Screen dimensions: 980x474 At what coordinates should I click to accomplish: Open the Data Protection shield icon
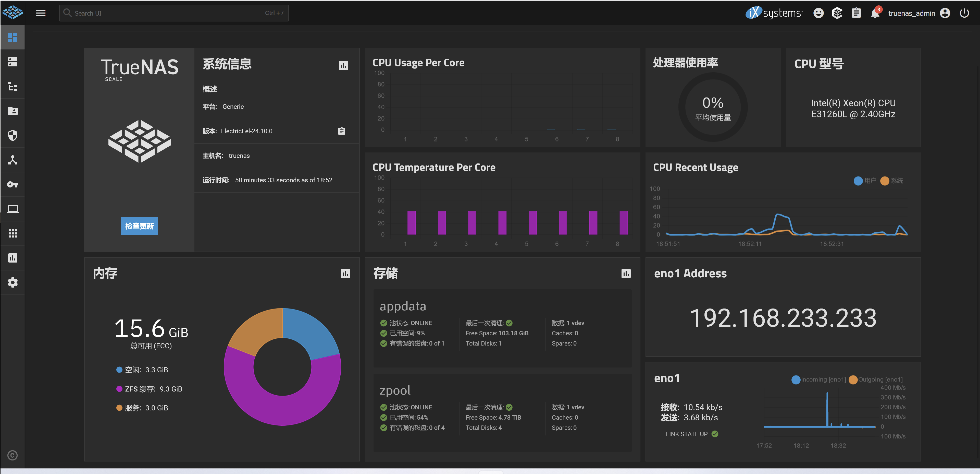tap(13, 135)
